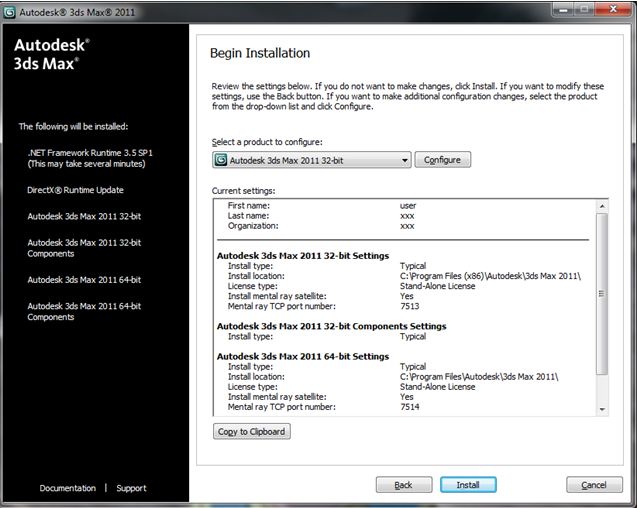This screenshot has height=508, width=637.
Task: Click 'Select a product to configure:' label
Action: [267, 142]
